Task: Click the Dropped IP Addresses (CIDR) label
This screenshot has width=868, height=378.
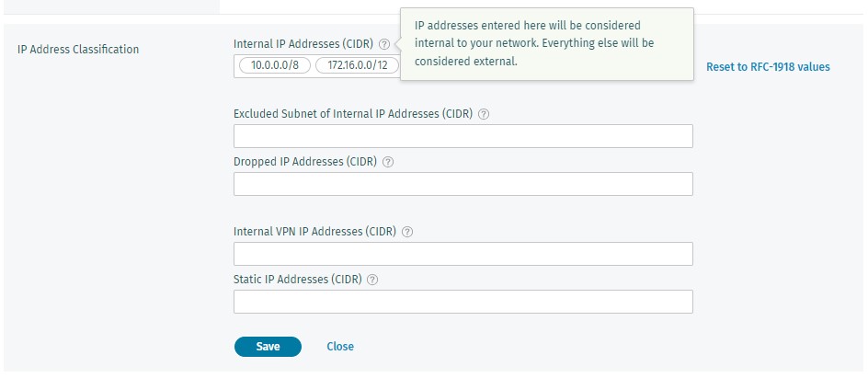Action: click(x=305, y=162)
